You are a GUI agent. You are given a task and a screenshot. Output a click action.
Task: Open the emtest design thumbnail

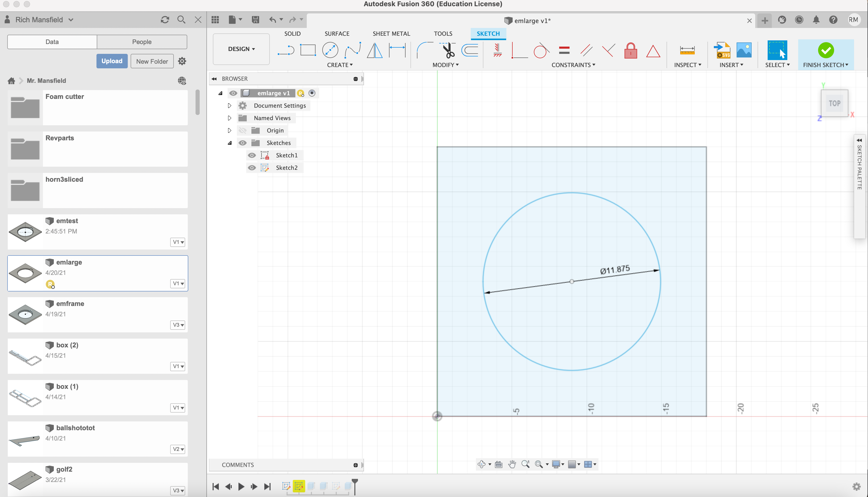click(25, 232)
